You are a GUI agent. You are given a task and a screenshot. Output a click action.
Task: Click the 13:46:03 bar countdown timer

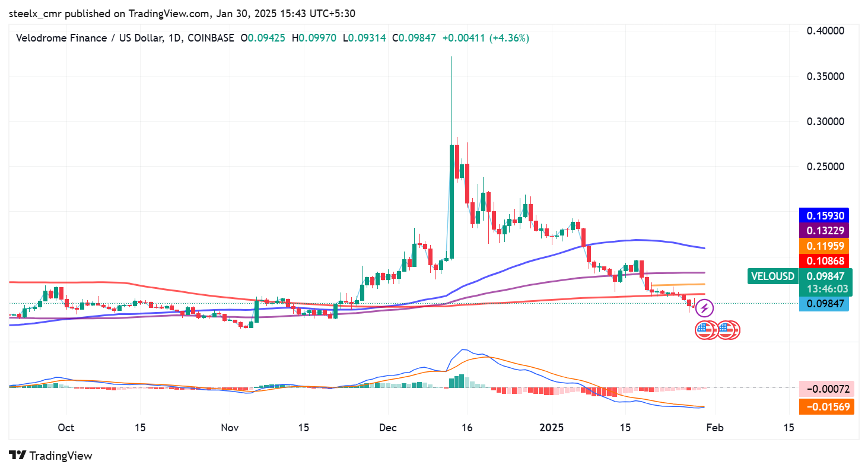[x=825, y=289]
